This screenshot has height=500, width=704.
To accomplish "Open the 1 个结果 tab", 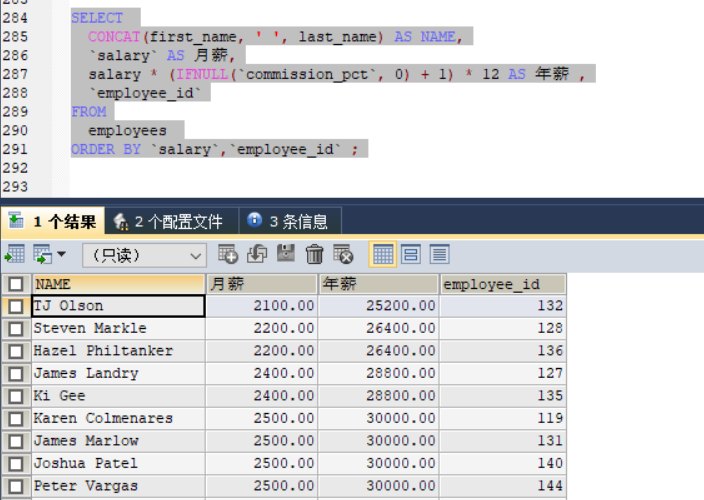I will [53, 221].
